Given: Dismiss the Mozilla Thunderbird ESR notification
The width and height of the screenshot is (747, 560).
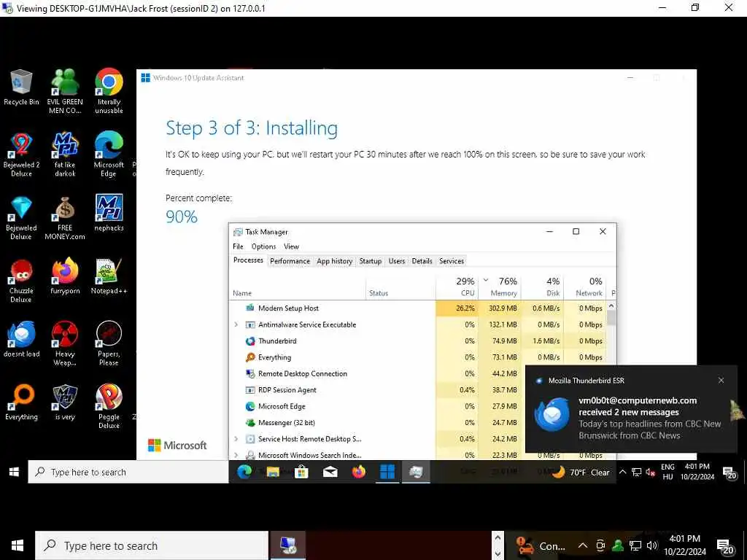Looking at the screenshot, I should pyautogui.click(x=721, y=380).
